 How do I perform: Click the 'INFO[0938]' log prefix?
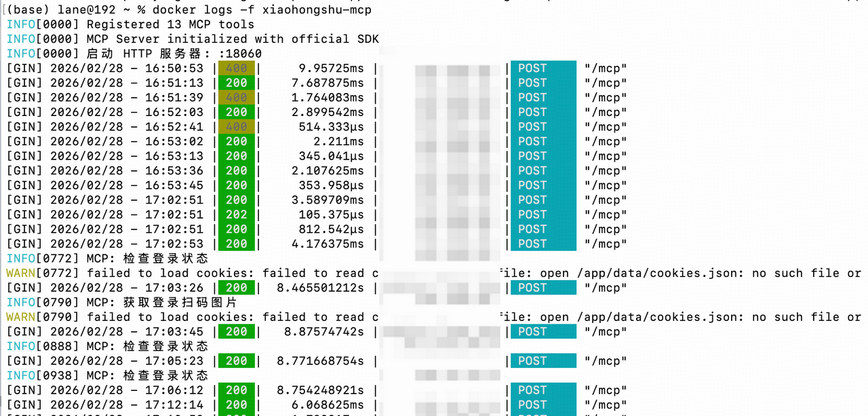(43, 375)
